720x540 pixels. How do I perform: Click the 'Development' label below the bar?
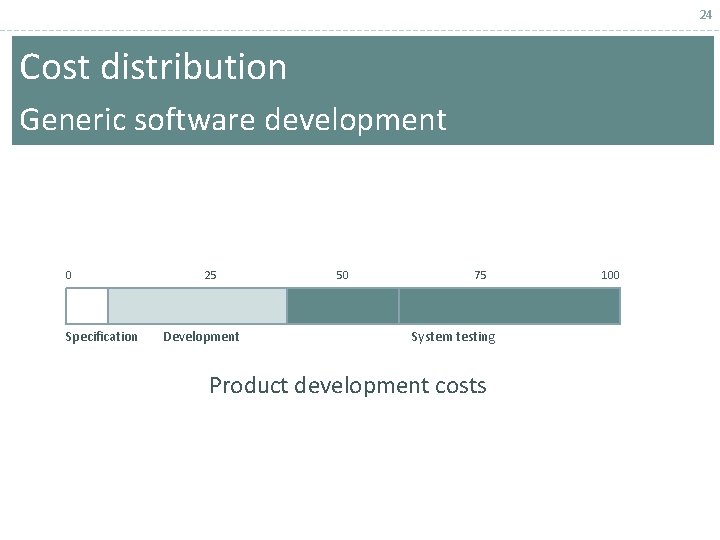tap(201, 337)
